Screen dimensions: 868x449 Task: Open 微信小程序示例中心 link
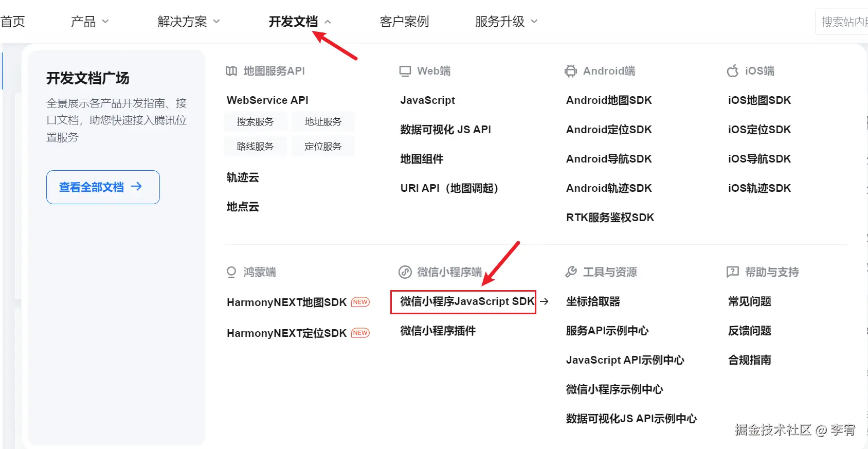[614, 389]
